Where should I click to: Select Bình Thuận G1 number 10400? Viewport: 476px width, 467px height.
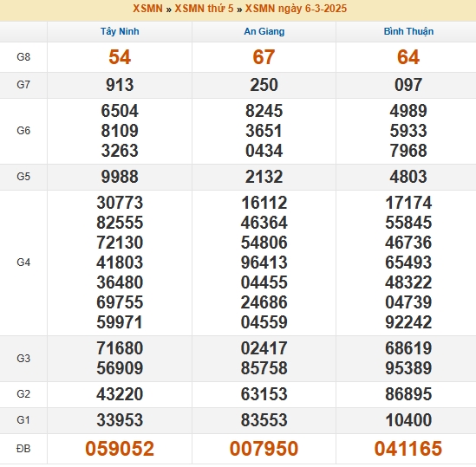point(408,420)
